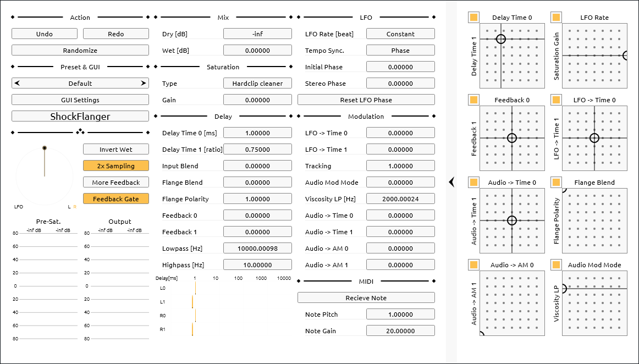Open the Saturation Type Hardclip cleaner selector
Image resolution: width=639 pixels, height=364 pixels.
(257, 83)
